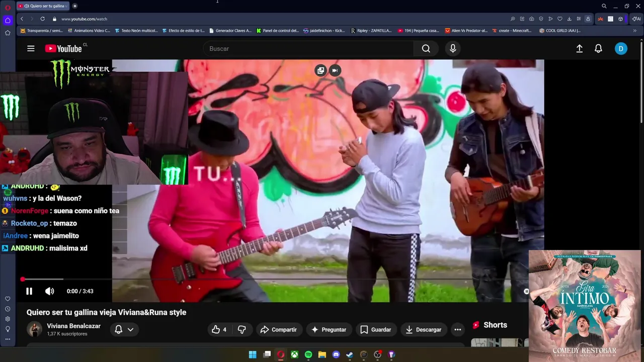Download video with the Descargar button
Image resolution: width=644 pixels, height=362 pixels.
[x=423, y=330]
